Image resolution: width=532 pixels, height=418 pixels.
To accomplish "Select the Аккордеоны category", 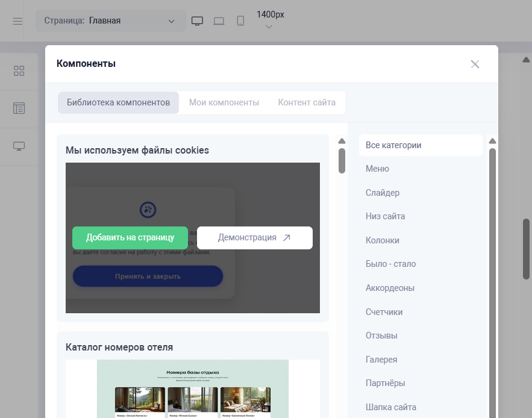I will 390,288.
